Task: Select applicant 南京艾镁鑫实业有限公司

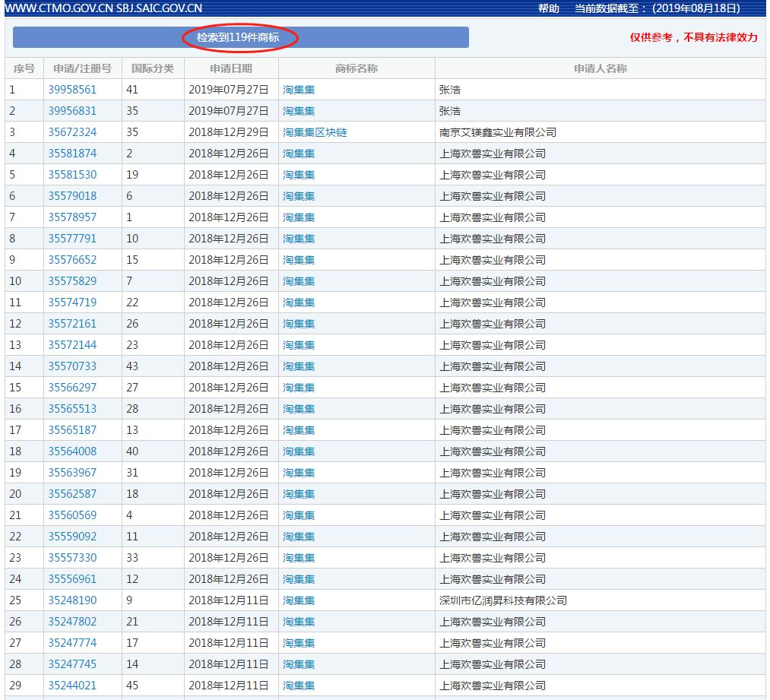Action: (x=498, y=132)
